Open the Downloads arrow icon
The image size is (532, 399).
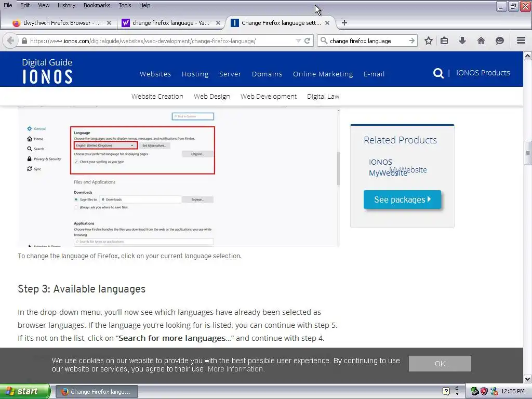462,41
